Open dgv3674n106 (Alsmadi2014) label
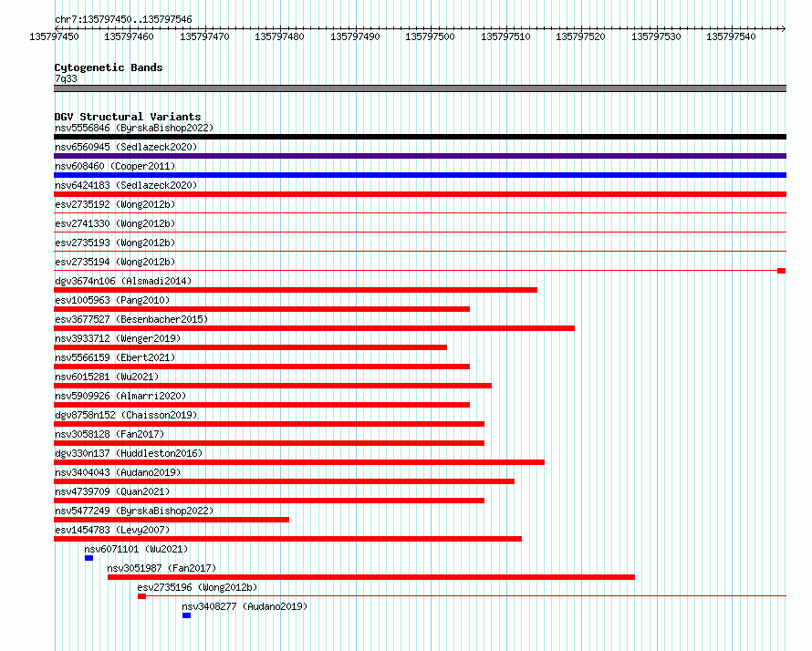This screenshot has height=651, width=812. (123, 281)
